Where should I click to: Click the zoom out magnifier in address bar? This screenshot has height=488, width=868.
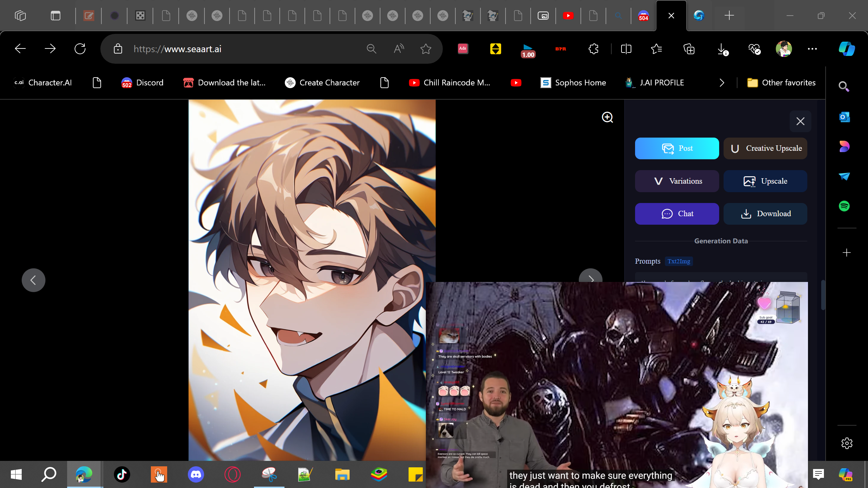[x=372, y=49]
